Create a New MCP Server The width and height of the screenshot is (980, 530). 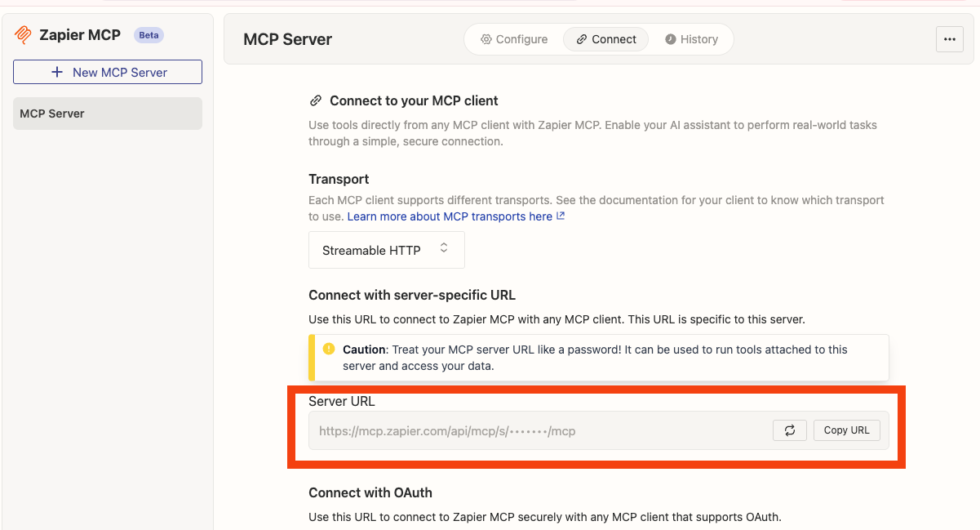(108, 72)
